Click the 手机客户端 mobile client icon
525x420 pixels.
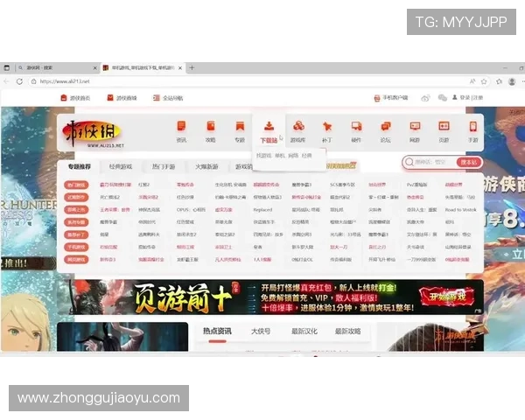point(376,98)
